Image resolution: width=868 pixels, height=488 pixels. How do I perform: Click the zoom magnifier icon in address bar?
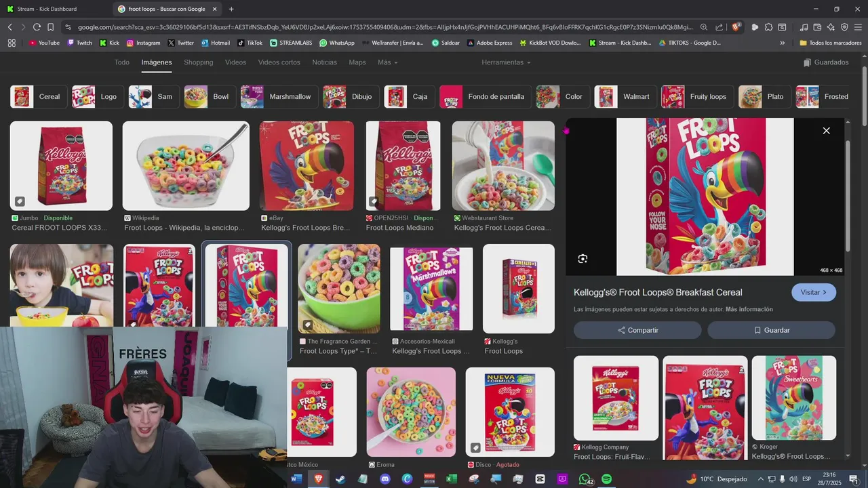[x=703, y=27]
